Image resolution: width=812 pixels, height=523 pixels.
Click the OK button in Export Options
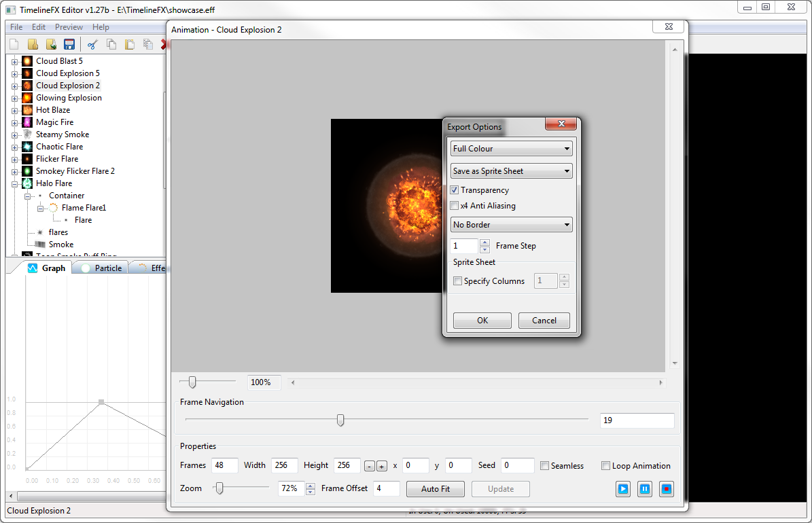click(x=482, y=320)
